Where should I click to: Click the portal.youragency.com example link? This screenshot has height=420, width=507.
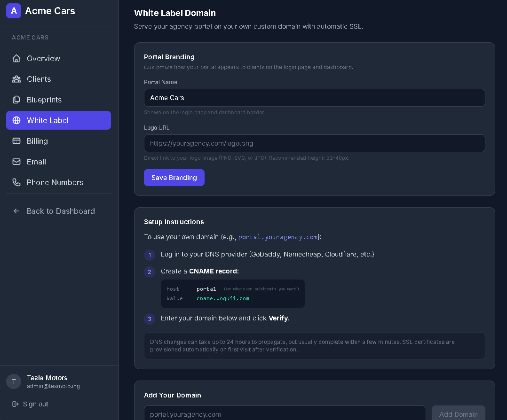[278, 237]
